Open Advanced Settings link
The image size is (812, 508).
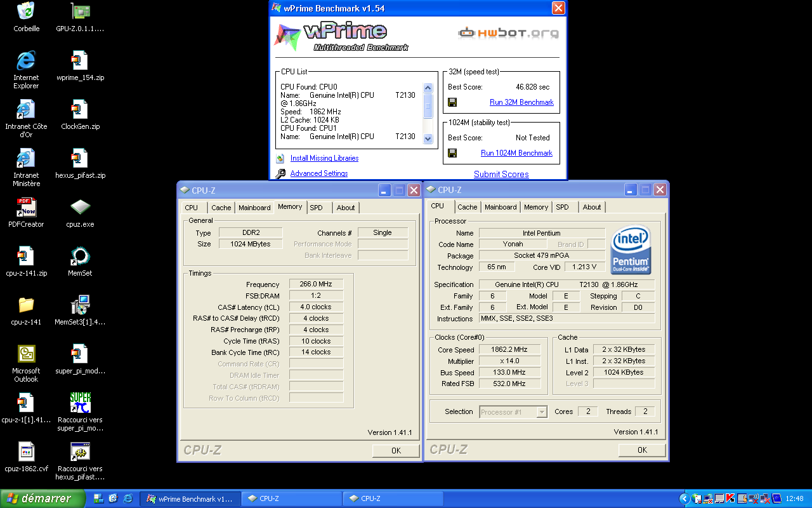pyautogui.click(x=319, y=173)
